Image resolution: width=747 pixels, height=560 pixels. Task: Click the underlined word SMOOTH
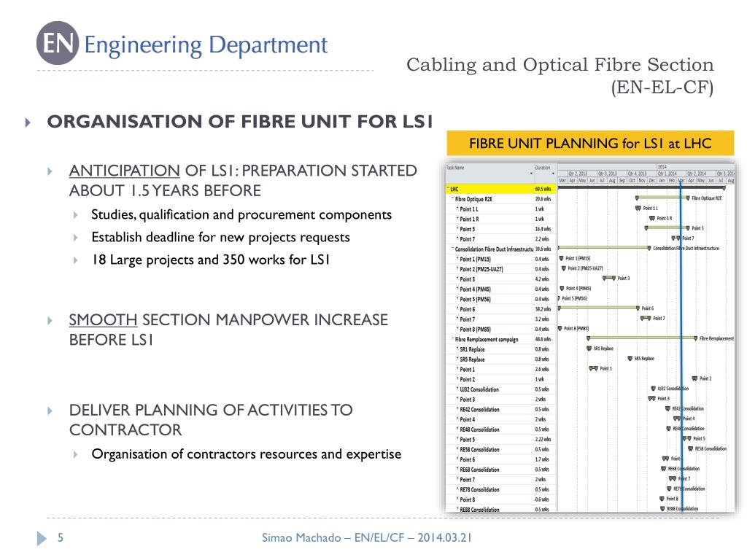(x=104, y=319)
